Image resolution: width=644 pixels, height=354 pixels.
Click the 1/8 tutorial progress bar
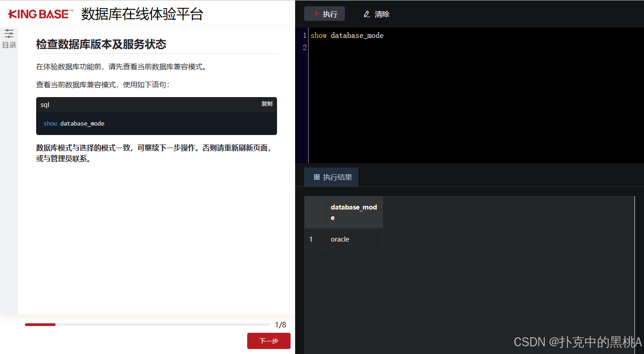[x=147, y=324]
